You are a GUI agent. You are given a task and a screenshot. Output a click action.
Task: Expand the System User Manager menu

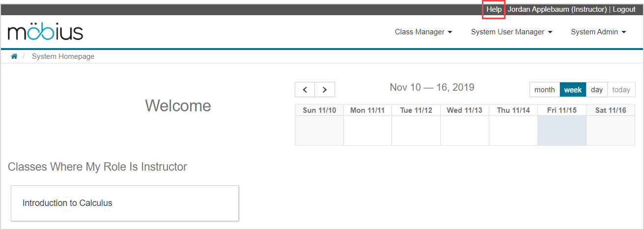[511, 32]
